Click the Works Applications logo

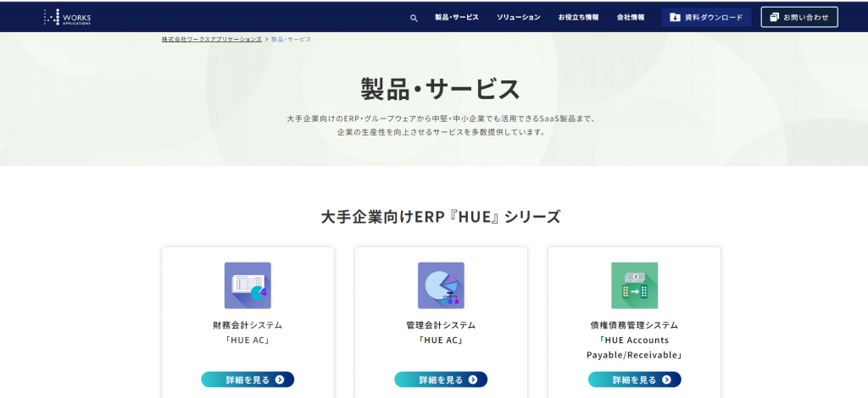coord(67,17)
